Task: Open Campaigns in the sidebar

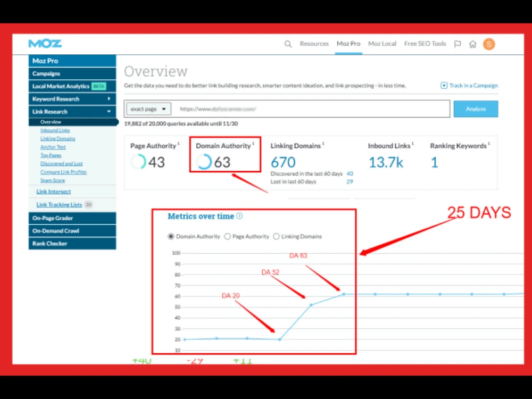Action: [x=72, y=73]
